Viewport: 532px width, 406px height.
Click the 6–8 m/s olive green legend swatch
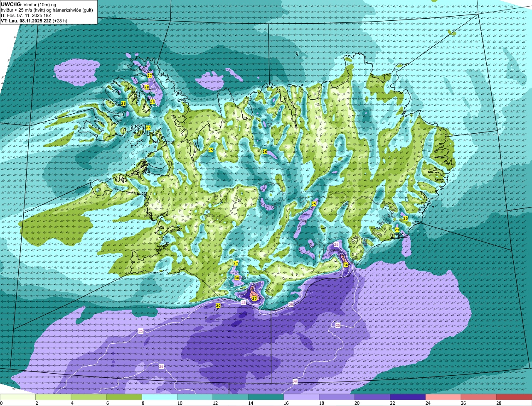coord(124,397)
